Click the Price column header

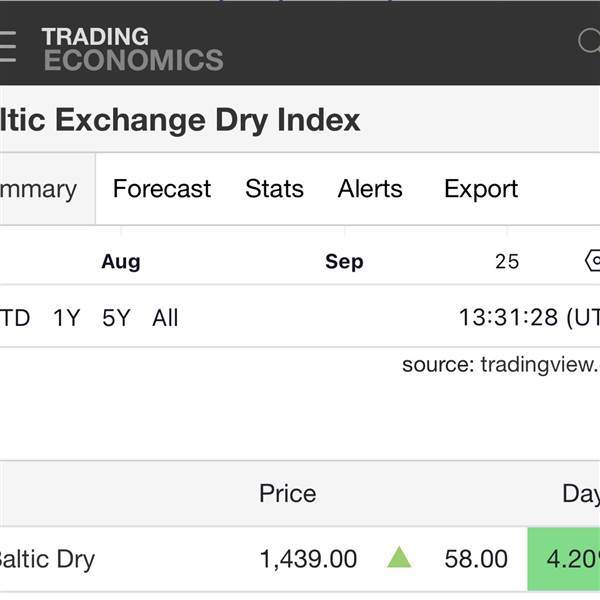287,493
